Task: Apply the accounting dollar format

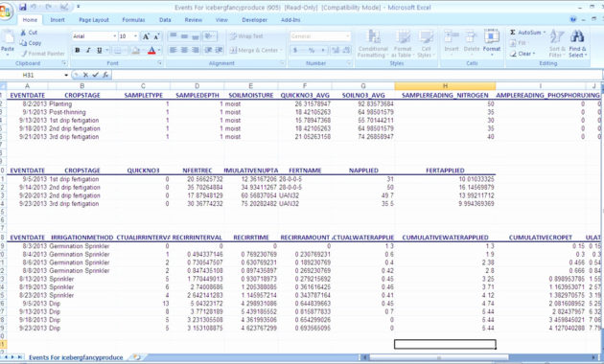Action: [x=295, y=50]
